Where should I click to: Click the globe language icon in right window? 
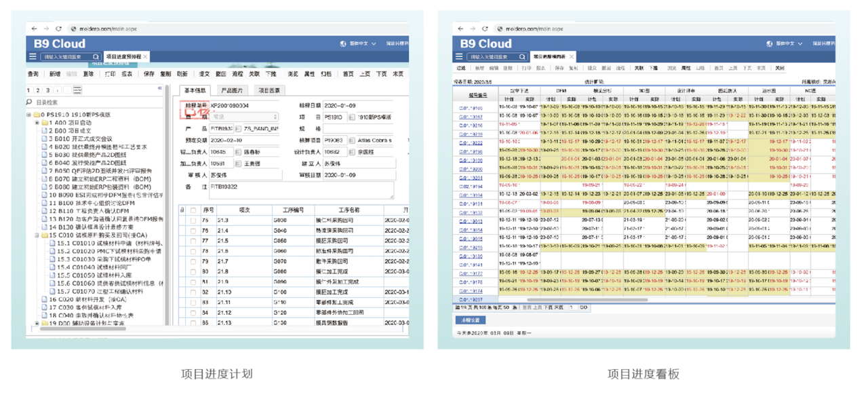coord(769,43)
